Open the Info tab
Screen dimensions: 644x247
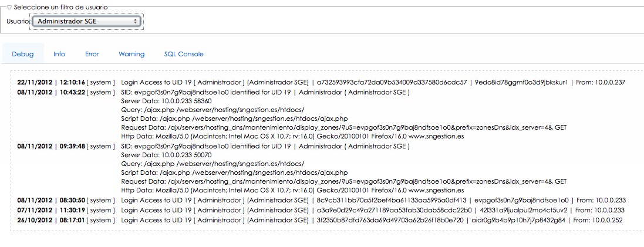[x=59, y=54]
